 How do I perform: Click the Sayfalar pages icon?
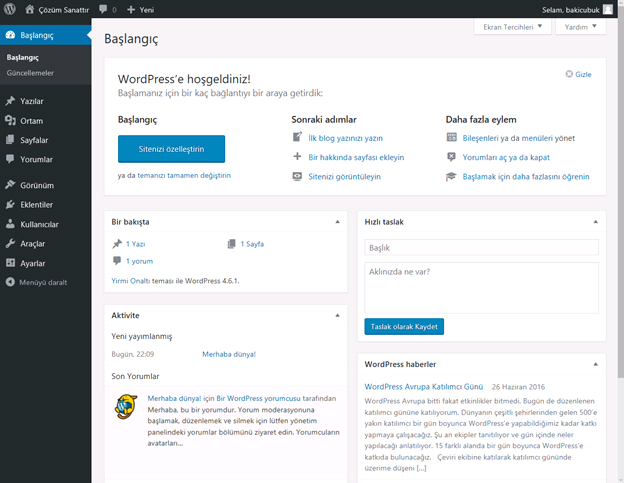click(x=10, y=140)
